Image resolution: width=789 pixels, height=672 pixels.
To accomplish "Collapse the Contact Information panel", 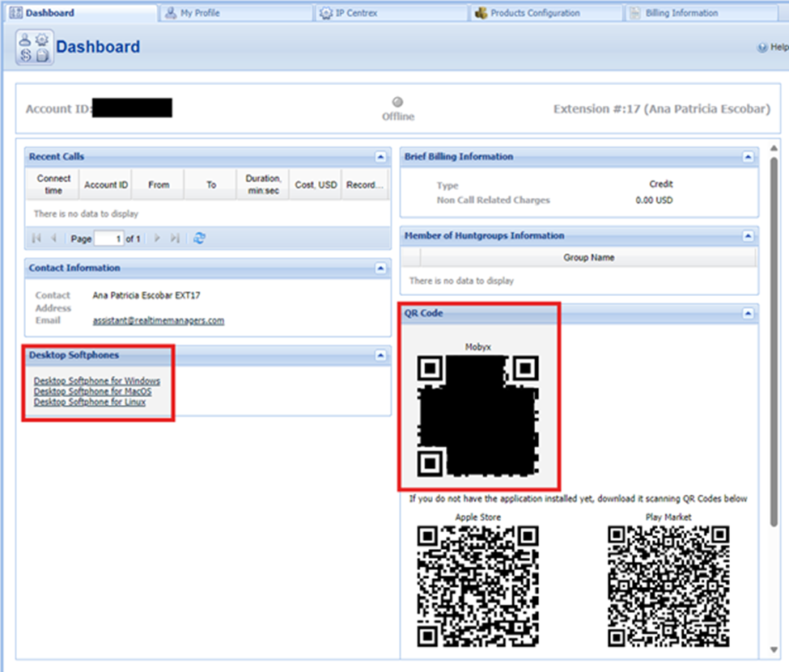I will point(380,268).
